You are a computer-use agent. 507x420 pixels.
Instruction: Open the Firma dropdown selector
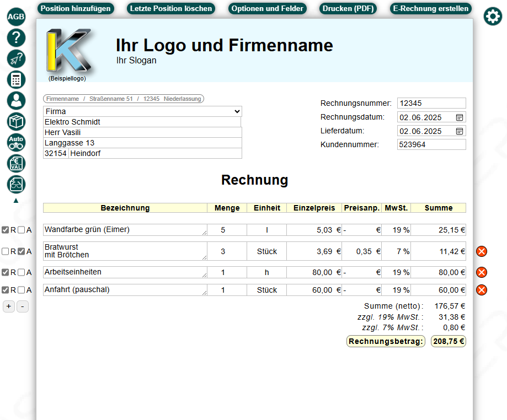coord(142,111)
